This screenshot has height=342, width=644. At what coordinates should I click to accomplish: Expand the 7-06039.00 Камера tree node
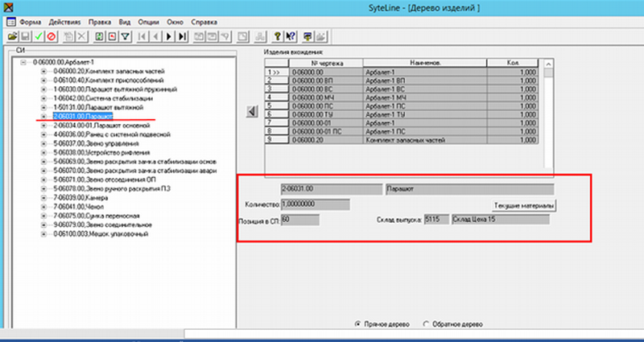pos(44,197)
